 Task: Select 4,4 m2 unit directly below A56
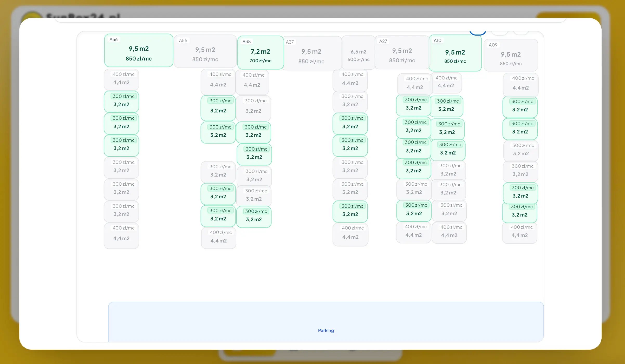121,79
